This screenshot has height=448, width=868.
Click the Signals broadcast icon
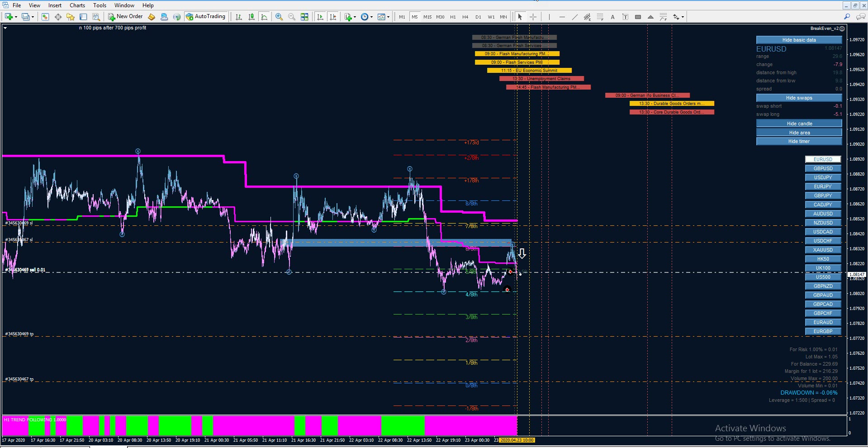177,17
